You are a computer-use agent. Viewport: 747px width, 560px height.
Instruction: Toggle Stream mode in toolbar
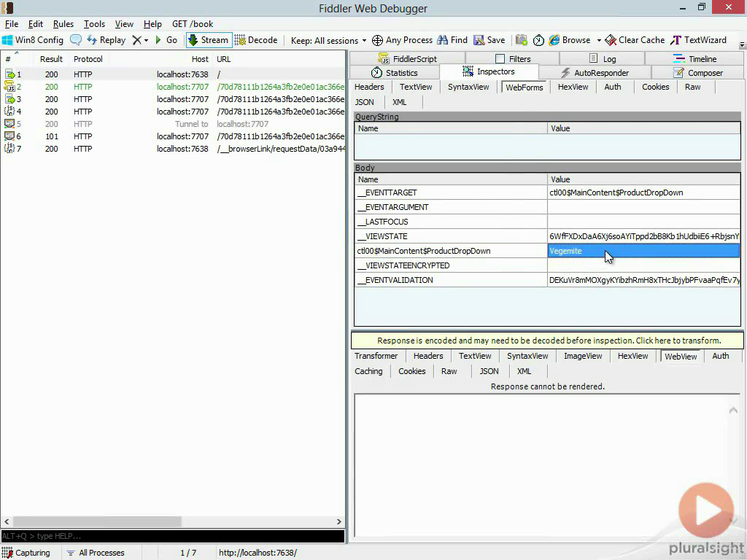[208, 40]
